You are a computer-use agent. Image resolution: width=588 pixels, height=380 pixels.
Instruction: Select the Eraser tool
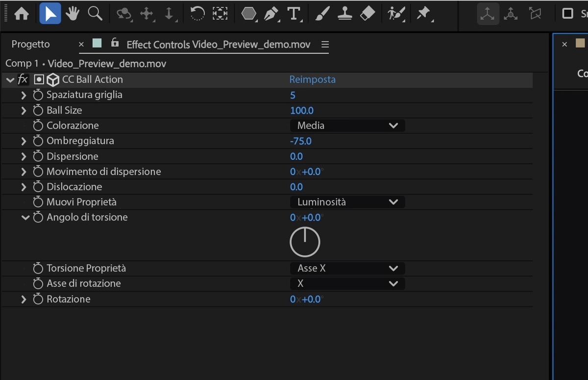(367, 14)
